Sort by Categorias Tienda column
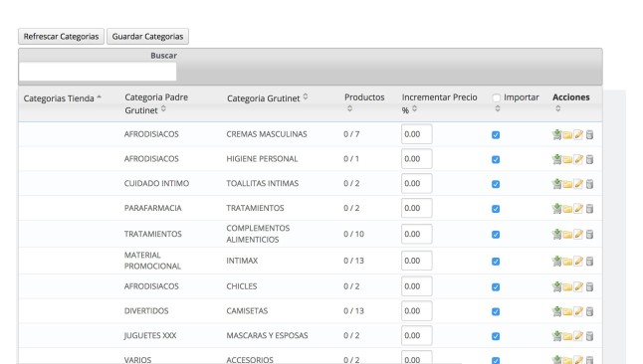This screenshot has height=364, width=643. (x=63, y=98)
